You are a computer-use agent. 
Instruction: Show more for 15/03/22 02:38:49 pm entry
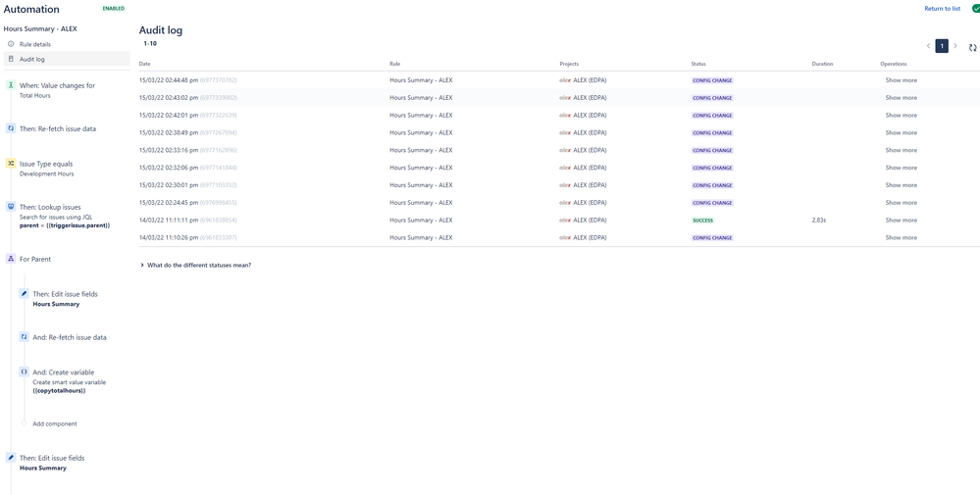pyautogui.click(x=902, y=133)
